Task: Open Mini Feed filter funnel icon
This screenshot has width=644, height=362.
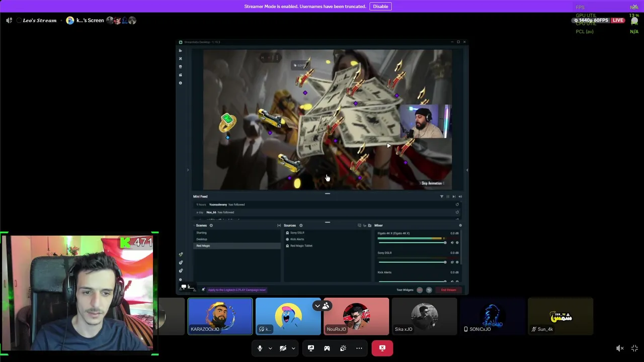Action: pyautogui.click(x=442, y=197)
